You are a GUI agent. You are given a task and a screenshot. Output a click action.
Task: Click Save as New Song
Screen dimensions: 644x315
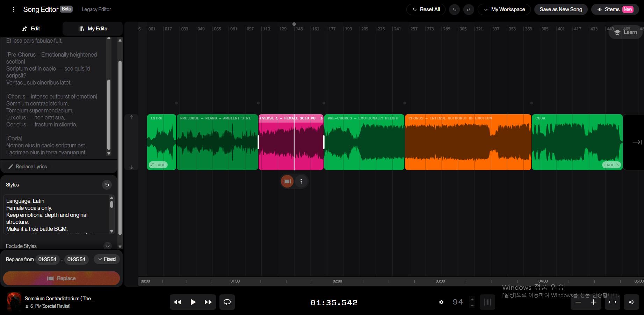[x=560, y=9]
